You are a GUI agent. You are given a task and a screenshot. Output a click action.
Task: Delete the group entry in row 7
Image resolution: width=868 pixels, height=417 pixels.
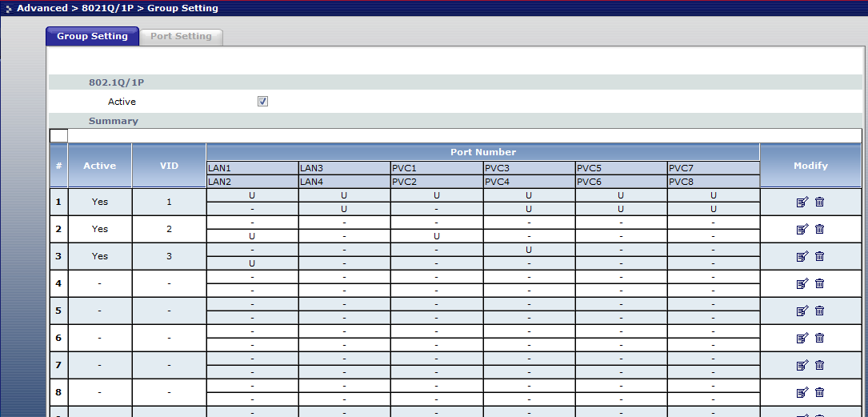point(820,365)
